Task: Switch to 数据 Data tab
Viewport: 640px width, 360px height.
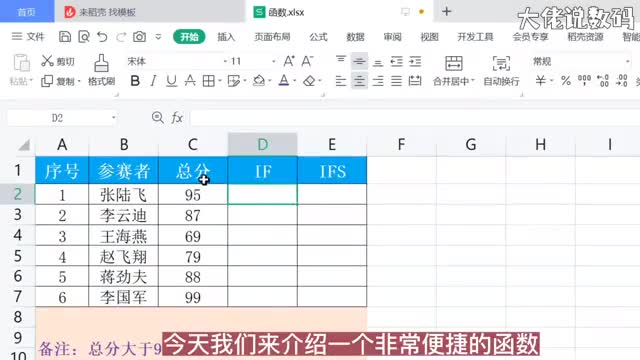Action: point(355,37)
